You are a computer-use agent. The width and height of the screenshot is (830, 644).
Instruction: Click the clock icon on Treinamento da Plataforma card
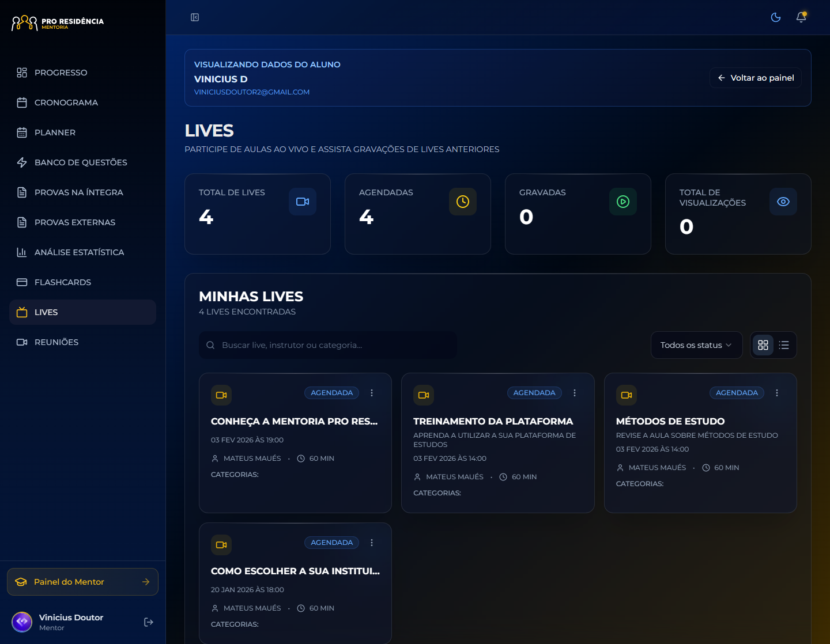click(x=503, y=477)
